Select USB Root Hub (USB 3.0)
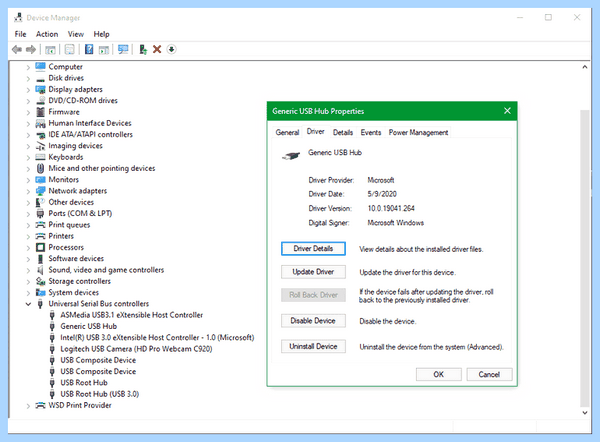 coord(99,394)
